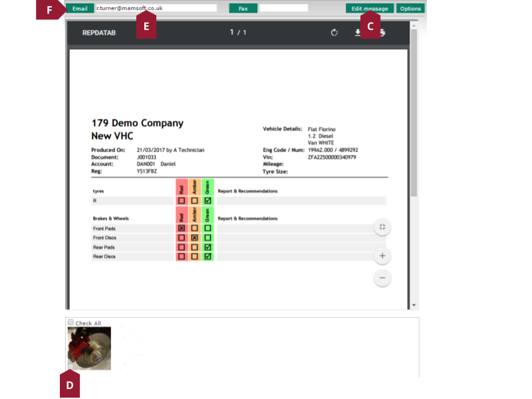This screenshot has width=532, height=399.
Task: Click the fit-to-page viewer button
Action: 382,227
